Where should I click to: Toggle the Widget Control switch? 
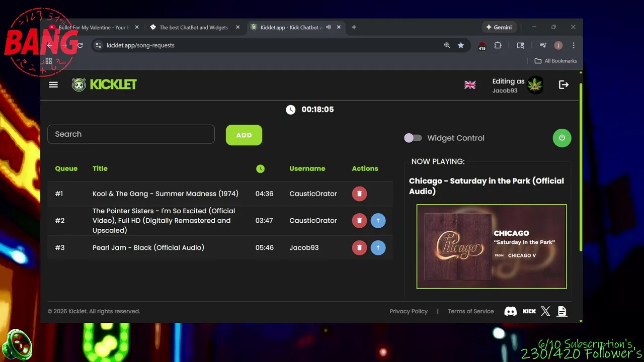[413, 138]
